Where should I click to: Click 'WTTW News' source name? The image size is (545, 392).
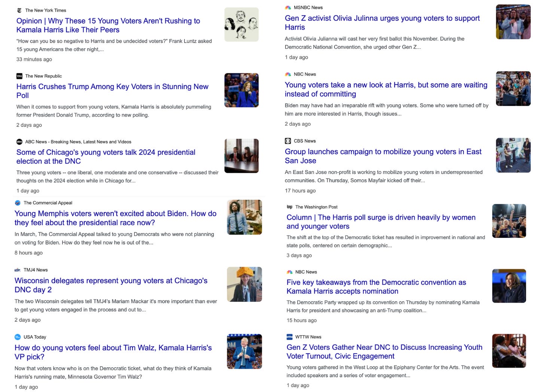click(x=308, y=337)
